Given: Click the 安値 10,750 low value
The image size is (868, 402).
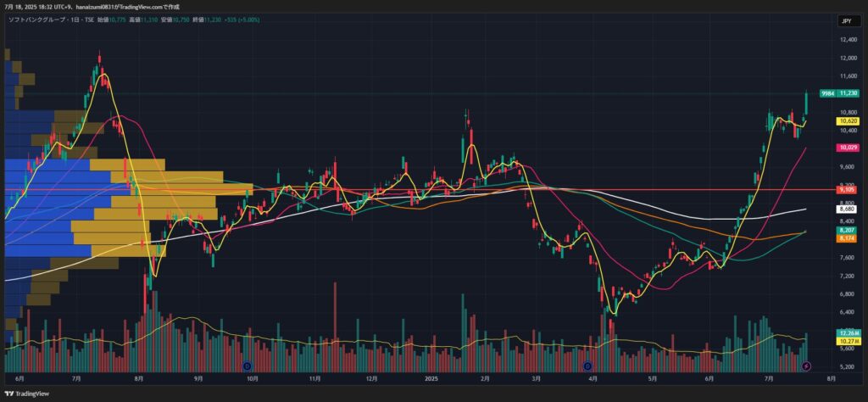Looking at the screenshot, I should [175, 20].
